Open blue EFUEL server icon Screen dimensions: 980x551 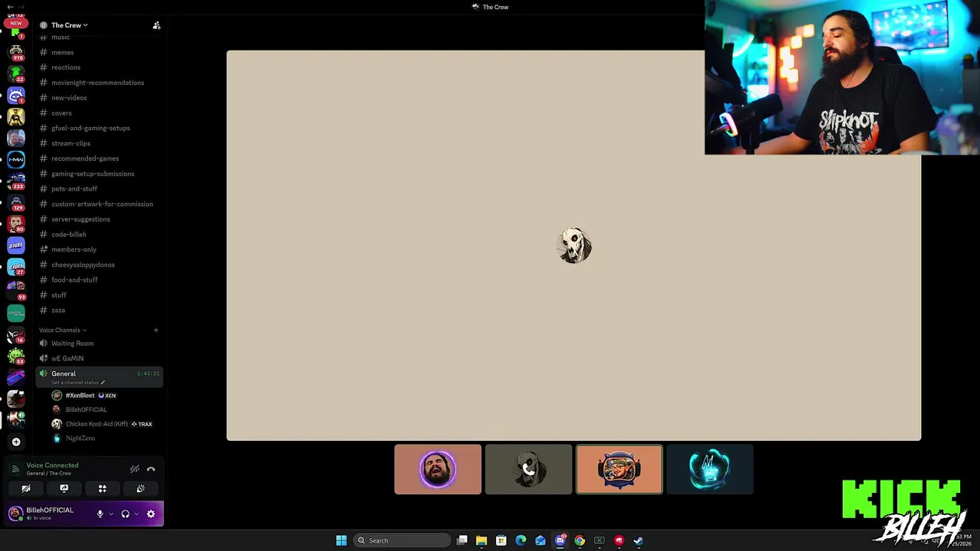(x=16, y=246)
